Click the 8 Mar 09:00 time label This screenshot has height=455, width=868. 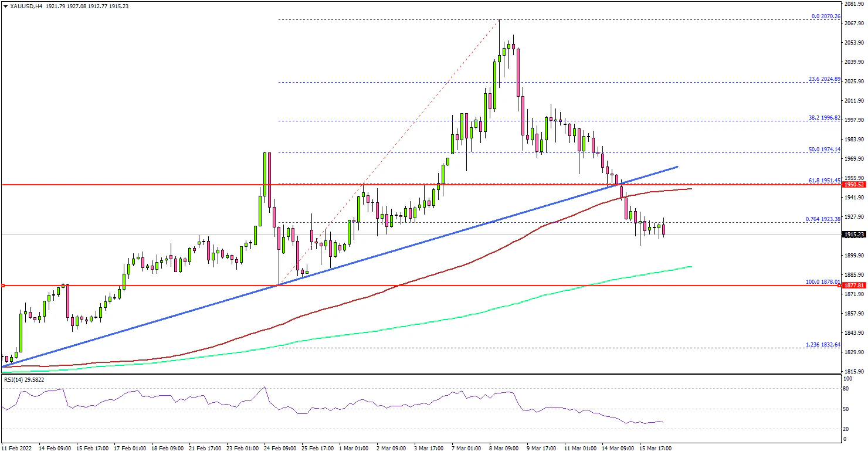click(503, 449)
